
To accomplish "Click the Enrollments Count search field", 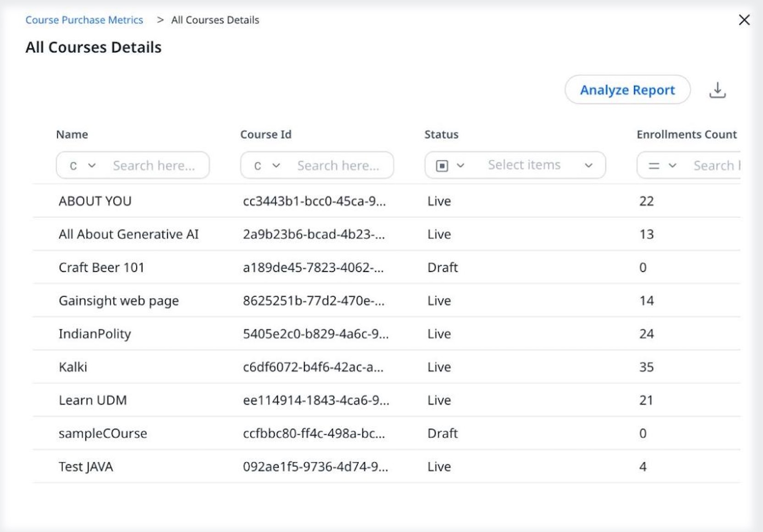I will pyautogui.click(x=720, y=165).
